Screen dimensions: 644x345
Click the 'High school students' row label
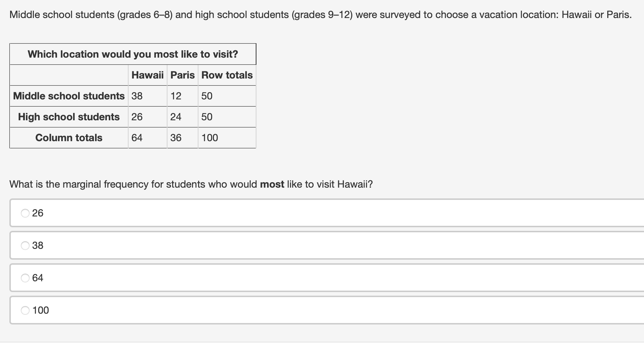68,117
